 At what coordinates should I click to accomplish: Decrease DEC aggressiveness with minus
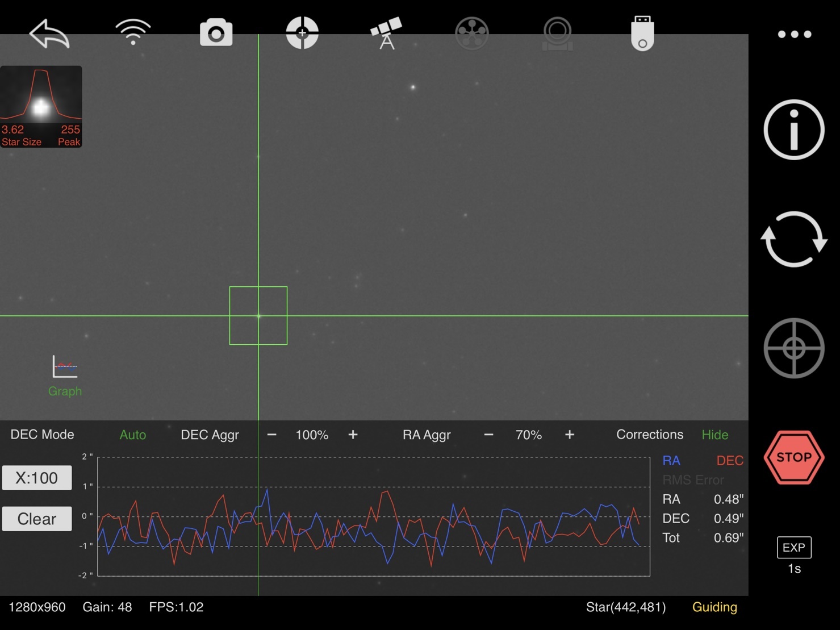click(x=271, y=435)
